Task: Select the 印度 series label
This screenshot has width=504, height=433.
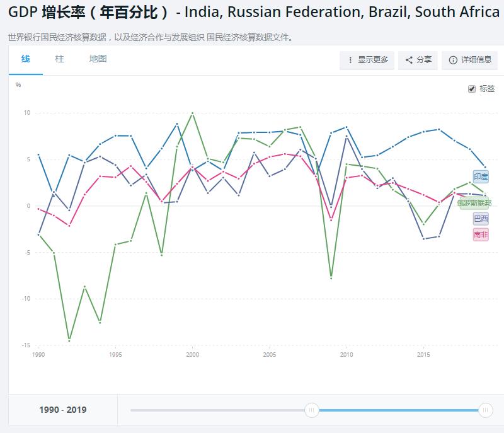Action: pyautogui.click(x=481, y=177)
